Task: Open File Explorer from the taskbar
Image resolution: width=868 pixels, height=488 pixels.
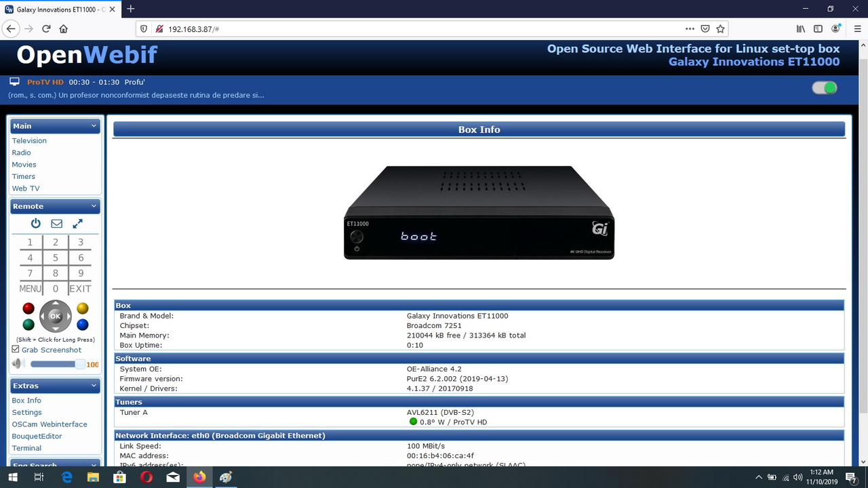Action: point(94,477)
